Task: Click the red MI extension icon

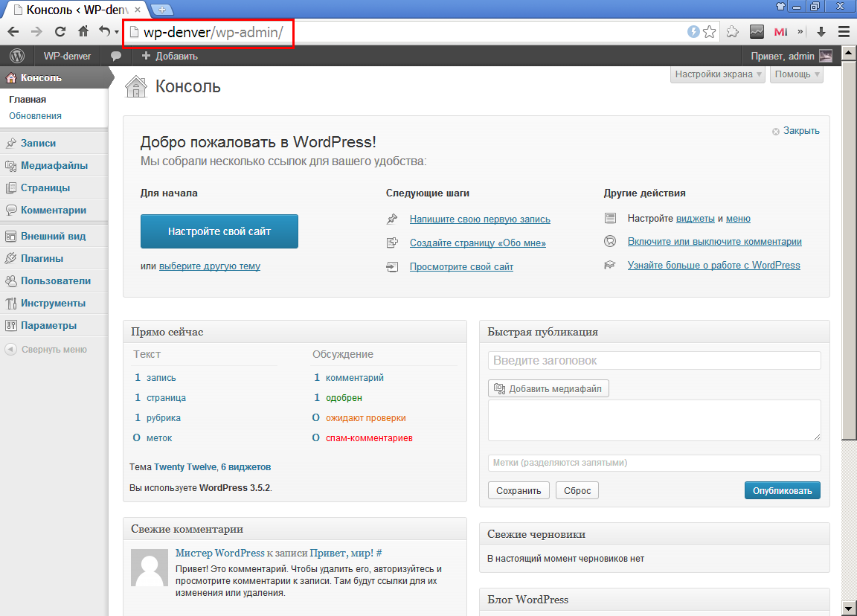Action: point(780,32)
